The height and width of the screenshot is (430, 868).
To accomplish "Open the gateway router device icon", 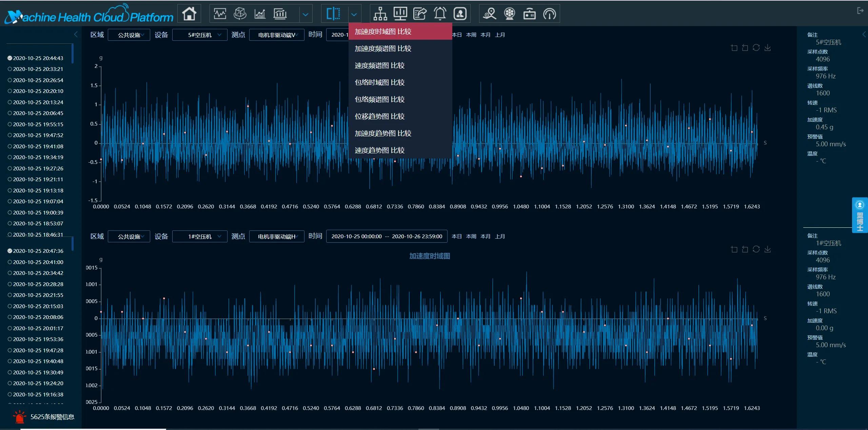I will click(x=530, y=14).
